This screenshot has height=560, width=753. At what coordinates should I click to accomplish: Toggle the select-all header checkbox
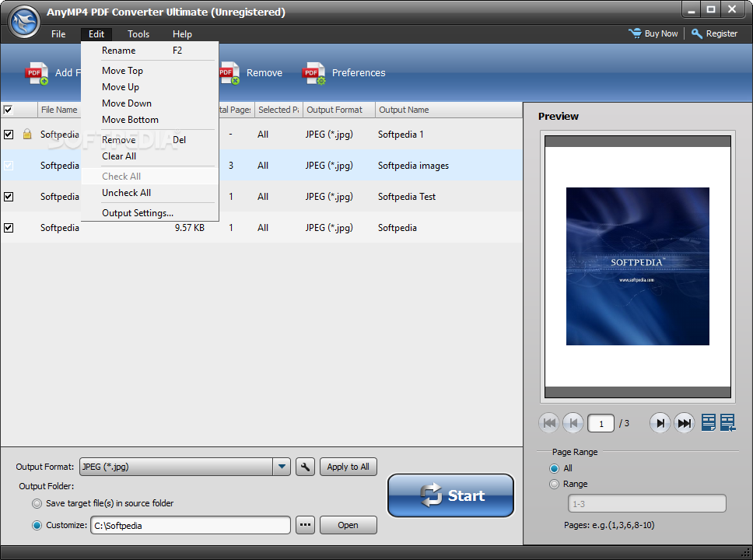(8, 110)
